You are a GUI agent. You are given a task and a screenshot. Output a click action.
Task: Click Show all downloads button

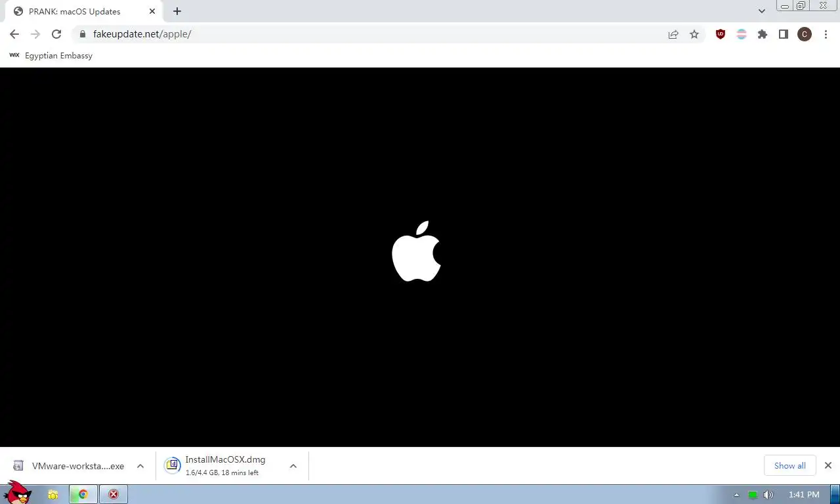point(790,465)
